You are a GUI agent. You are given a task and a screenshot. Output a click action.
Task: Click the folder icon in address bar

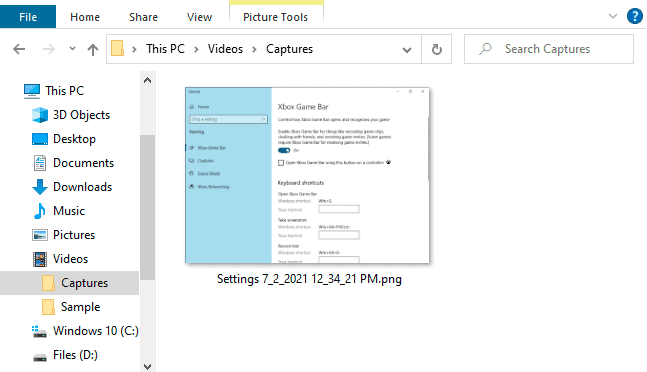click(118, 49)
